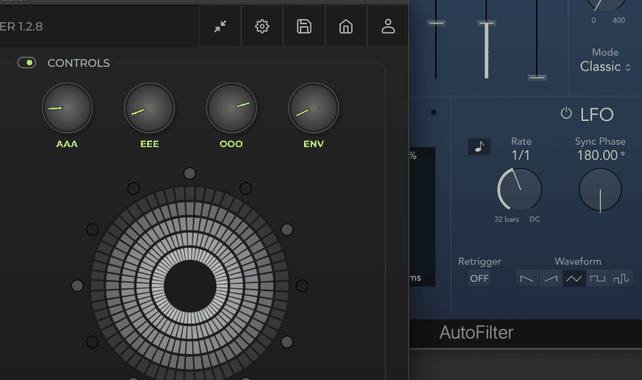Click the floppy disk save icon

tap(304, 27)
